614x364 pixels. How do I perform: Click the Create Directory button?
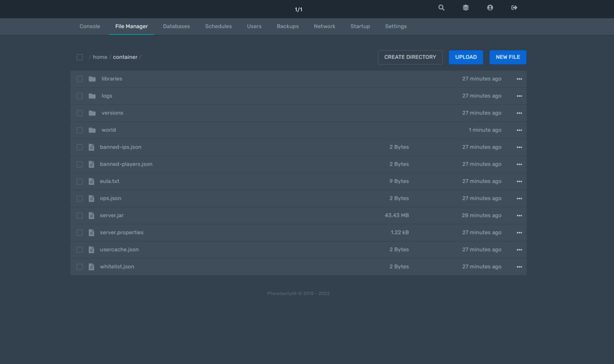coord(410,57)
